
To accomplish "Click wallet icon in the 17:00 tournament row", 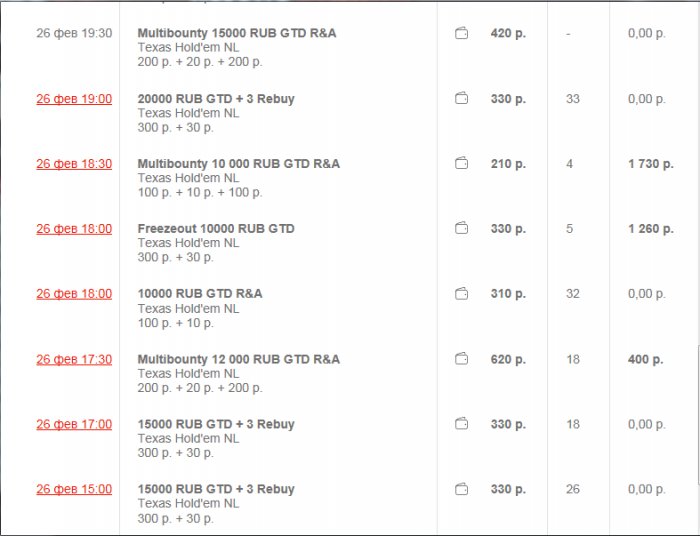I will [461, 424].
